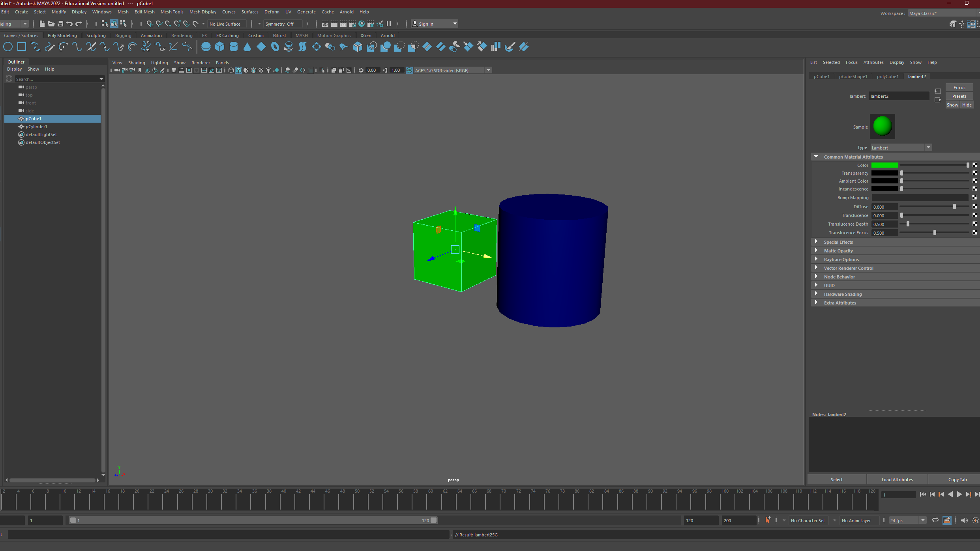The height and width of the screenshot is (551, 980).
Task: Click the select by hierarchy icon
Action: point(105,24)
